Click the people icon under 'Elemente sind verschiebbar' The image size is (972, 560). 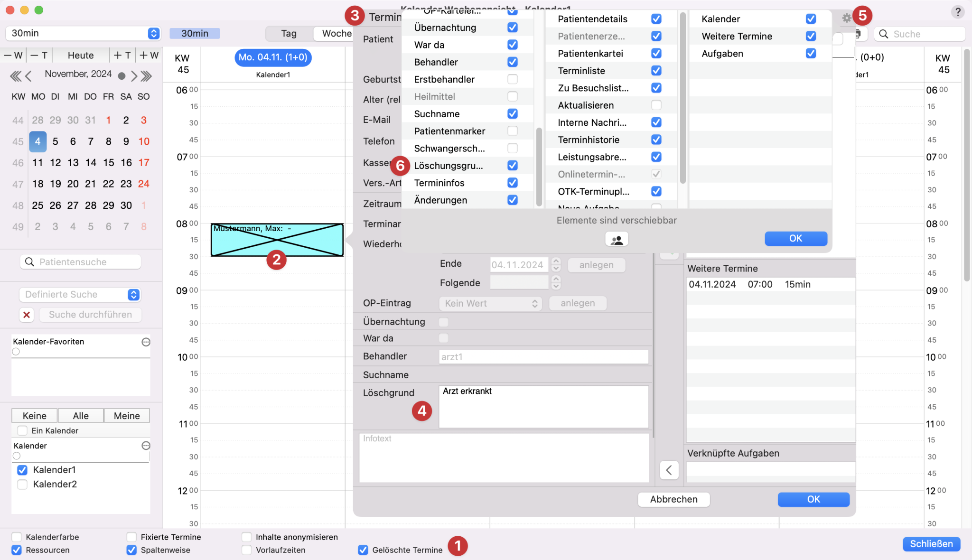click(x=617, y=240)
